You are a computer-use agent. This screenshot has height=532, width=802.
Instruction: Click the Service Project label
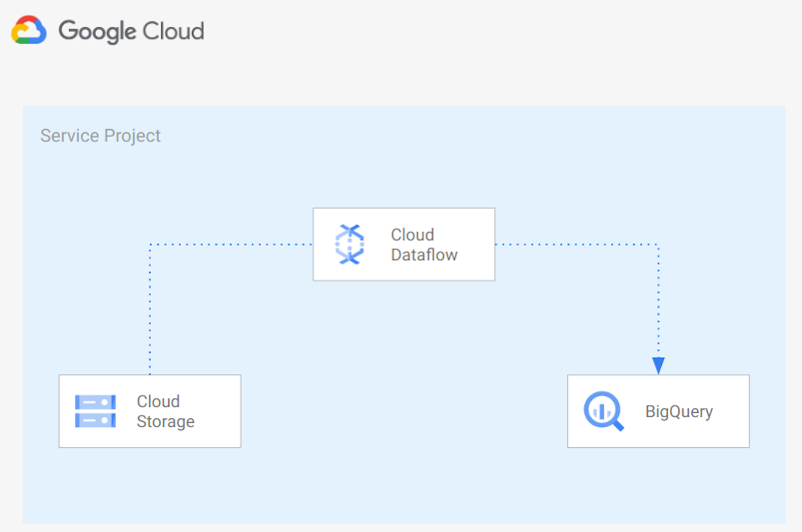100,136
